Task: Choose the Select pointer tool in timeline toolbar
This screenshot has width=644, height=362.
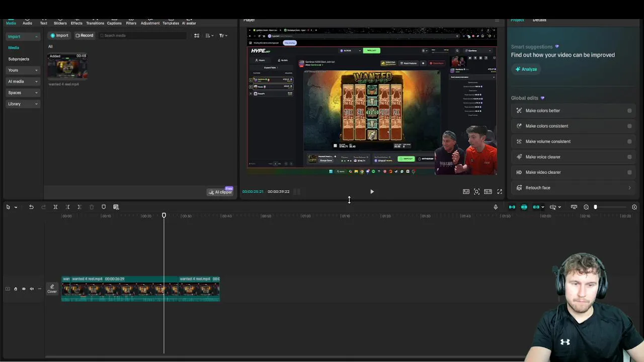Action: click(8, 207)
